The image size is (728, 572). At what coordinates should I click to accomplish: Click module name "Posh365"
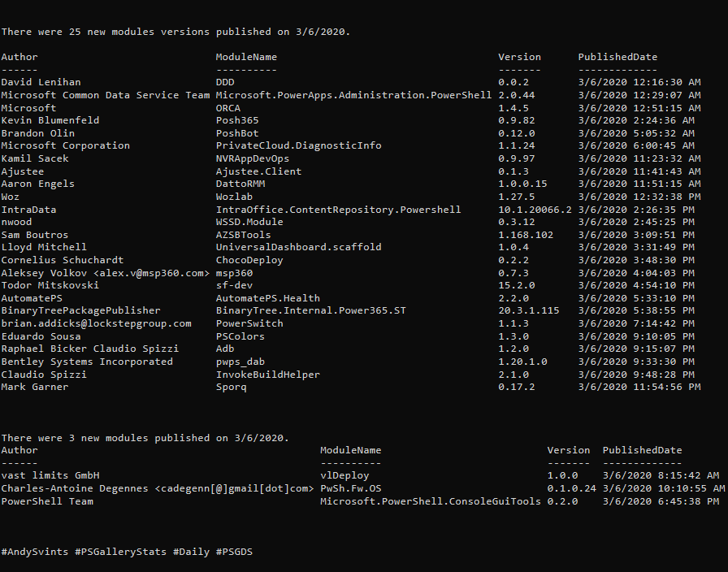tap(237, 121)
